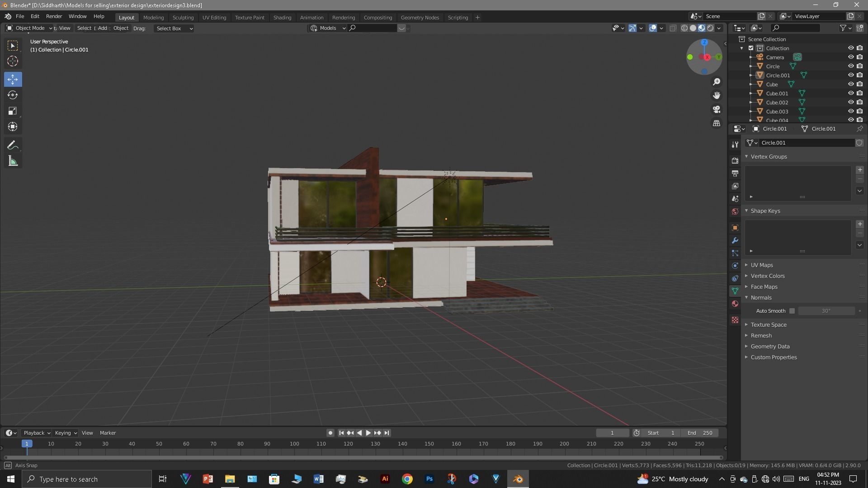Viewport: 868px width, 488px height.
Task: Open the Texture properties checker tab
Action: coord(735,320)
